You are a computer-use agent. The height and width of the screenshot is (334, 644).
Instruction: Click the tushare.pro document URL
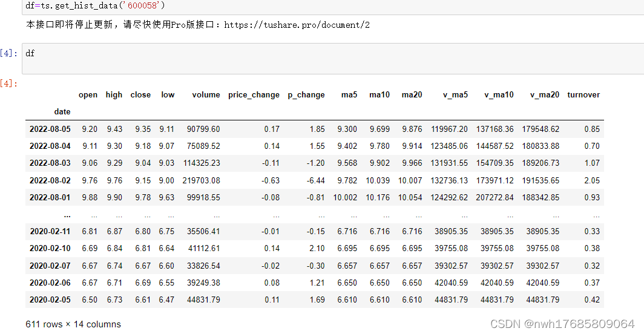pos(297,25)
